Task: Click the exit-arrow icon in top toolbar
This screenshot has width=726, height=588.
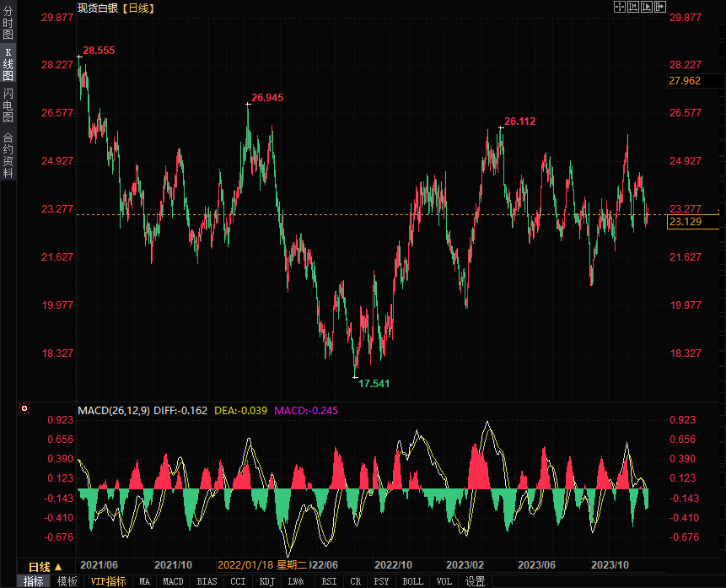Action: (660, 7)
